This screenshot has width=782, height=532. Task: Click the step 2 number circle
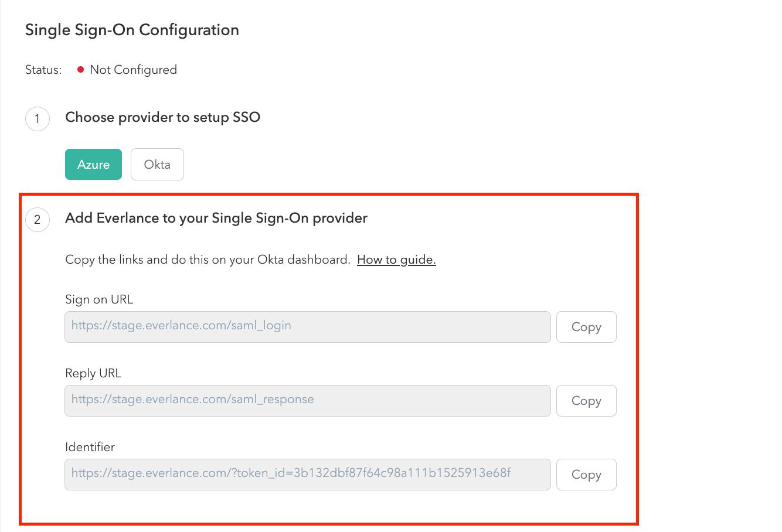pyautogui.click(x=38, y=220)
